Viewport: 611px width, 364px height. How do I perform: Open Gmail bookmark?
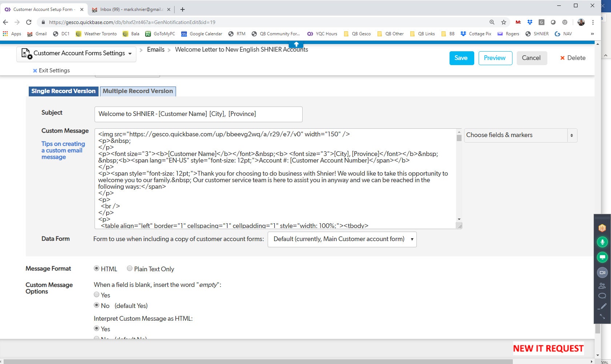pos(37,34)
